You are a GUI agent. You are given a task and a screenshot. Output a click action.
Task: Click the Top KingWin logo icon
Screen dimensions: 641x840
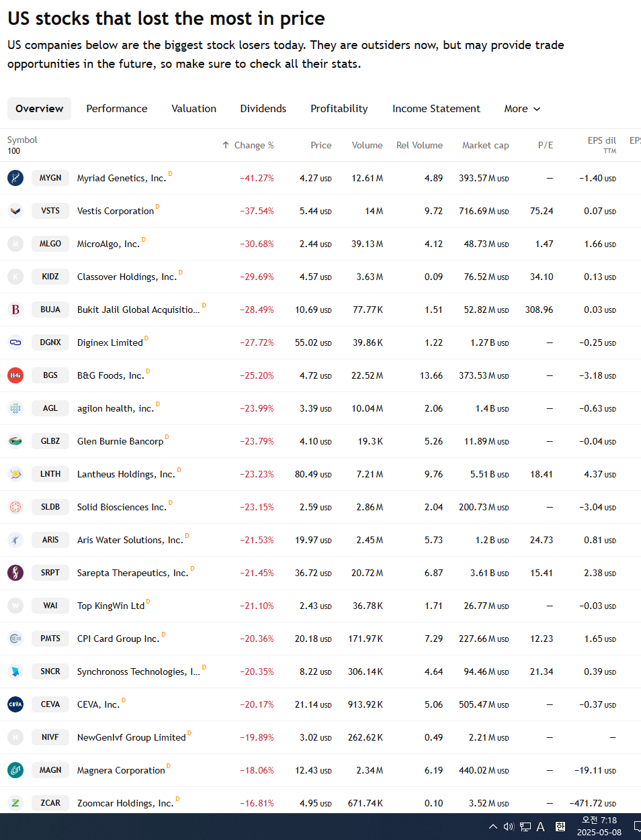coord(15,606)
